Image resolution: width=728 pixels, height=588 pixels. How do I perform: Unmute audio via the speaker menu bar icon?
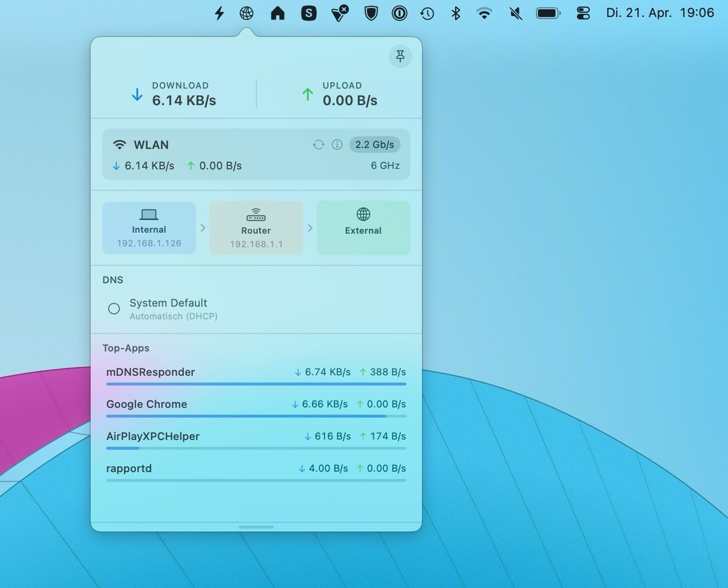point(515,12)
